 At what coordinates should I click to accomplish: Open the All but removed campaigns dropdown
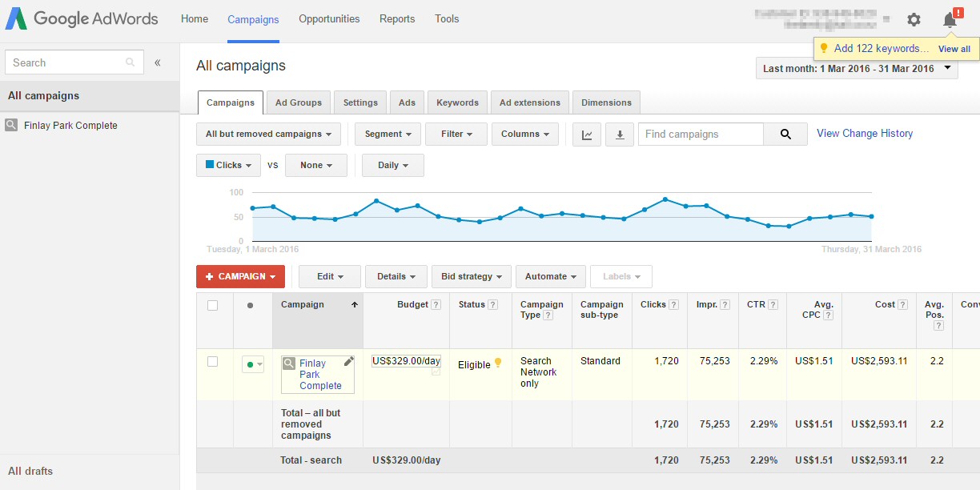[268, 135]
